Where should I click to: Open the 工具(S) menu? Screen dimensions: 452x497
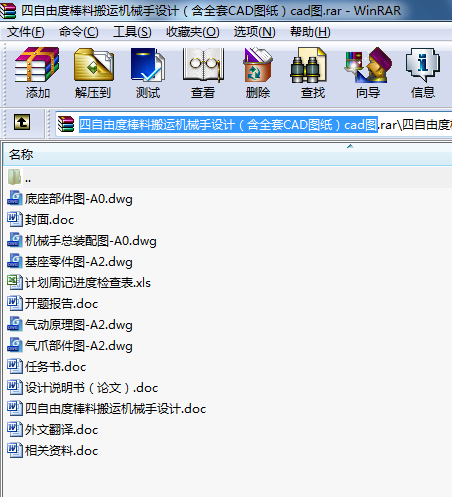(132, 32)
